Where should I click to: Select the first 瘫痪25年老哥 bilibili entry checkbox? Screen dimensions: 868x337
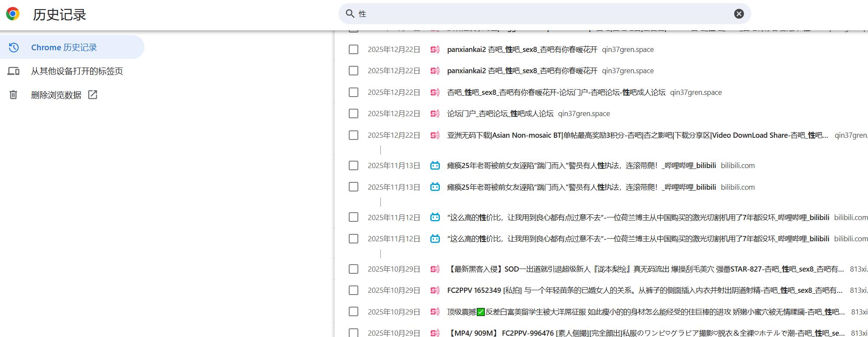click(x=354, y=165)
